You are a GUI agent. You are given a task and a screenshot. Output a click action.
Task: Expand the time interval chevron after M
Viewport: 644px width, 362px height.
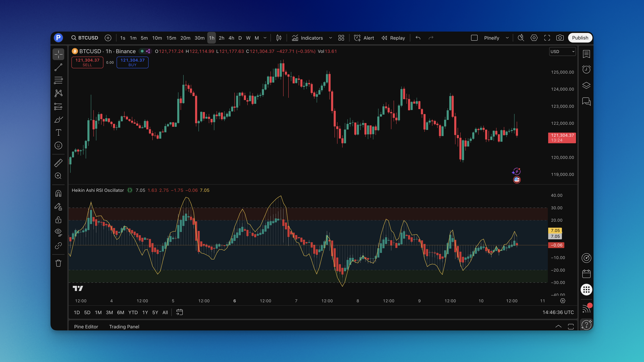tap(265, 38)
